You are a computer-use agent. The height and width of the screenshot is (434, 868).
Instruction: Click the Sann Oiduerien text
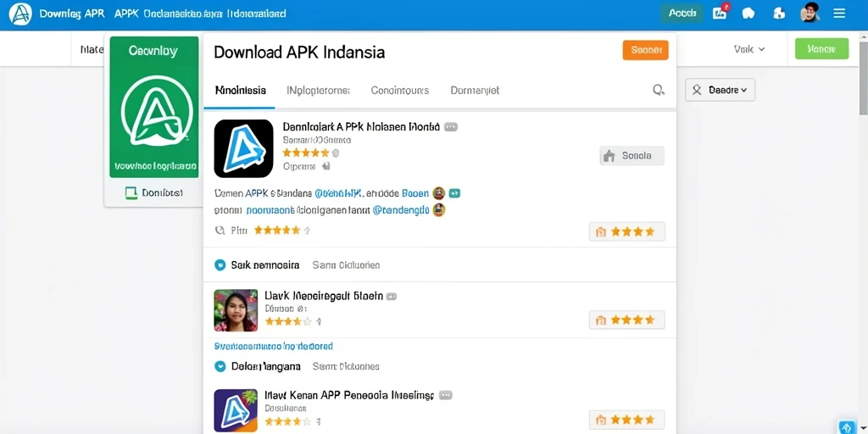pyautogui.click(x=346, y=265)
